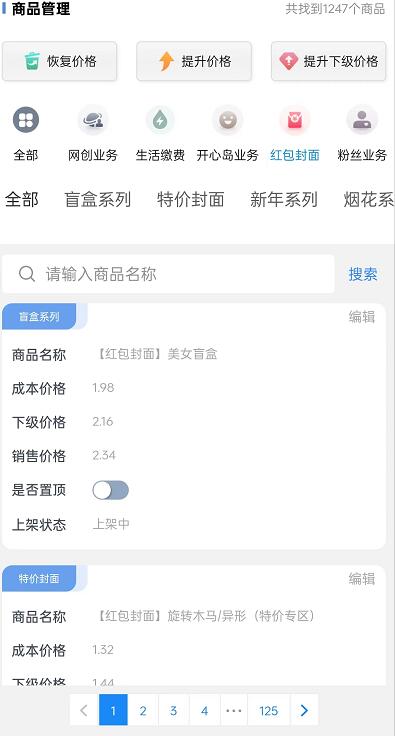
Task: Go to previous page arrow
Action: pos(84,711)
